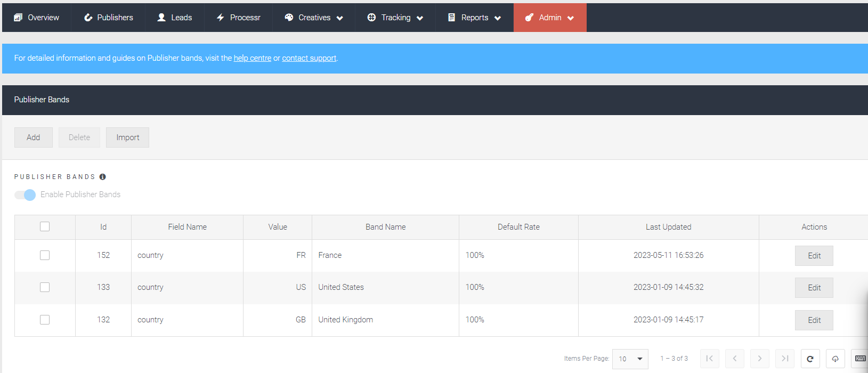This screenshot has width=868, height=373.
Task: Go to previous page of results
Action: click(735, 359)
